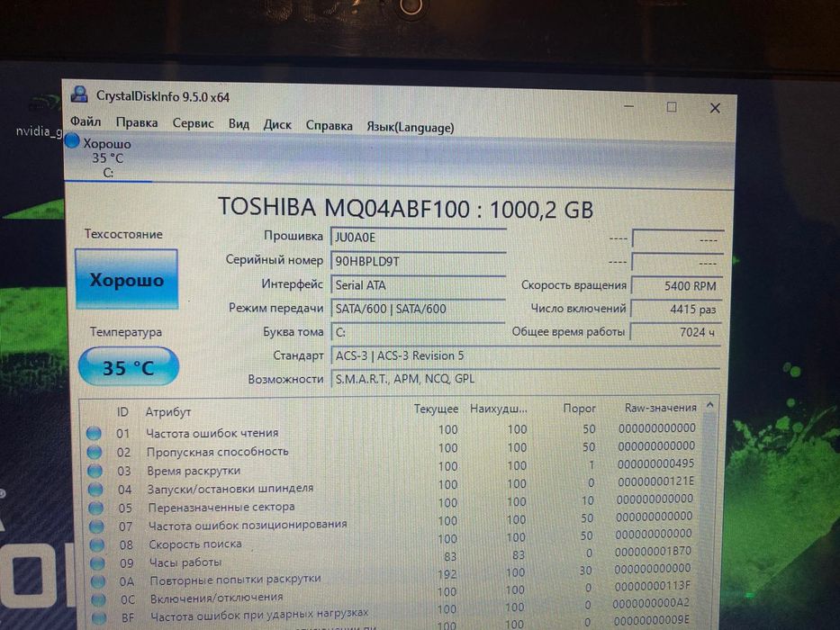Image resolution: width=840 pixels, height=630 pixels.
Task: Click the Raw-значения column header
Action: 660,408
